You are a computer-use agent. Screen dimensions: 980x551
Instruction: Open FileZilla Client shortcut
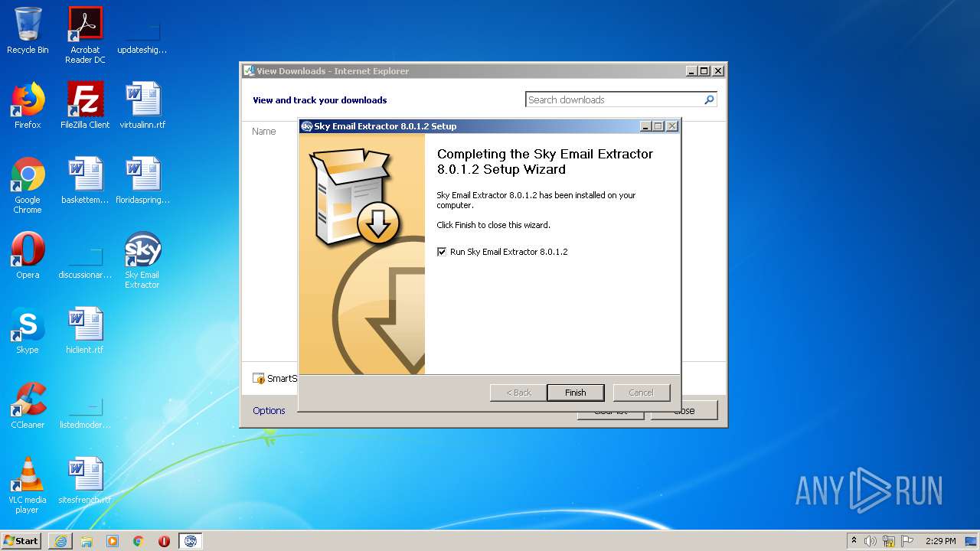(x=85, y=106)
